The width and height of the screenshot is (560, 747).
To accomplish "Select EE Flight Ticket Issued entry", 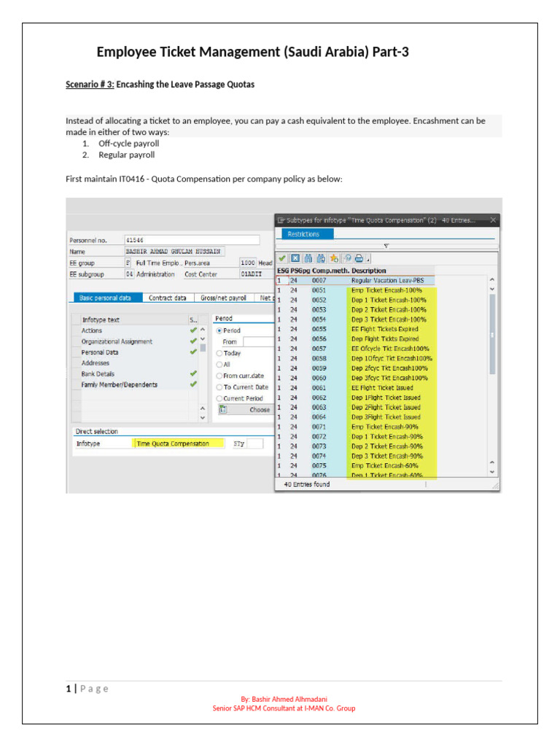I will tap(355, 388).
